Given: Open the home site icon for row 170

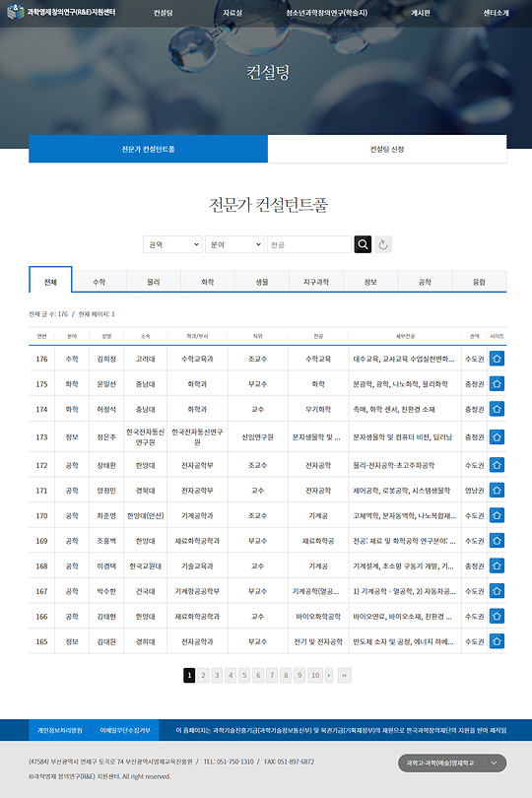Looking at the screenshot, I should [497, 515].
